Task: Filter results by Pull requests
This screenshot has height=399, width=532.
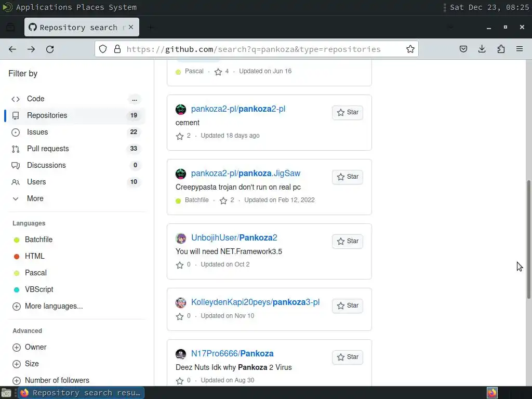Action: [x=75, y=149]
